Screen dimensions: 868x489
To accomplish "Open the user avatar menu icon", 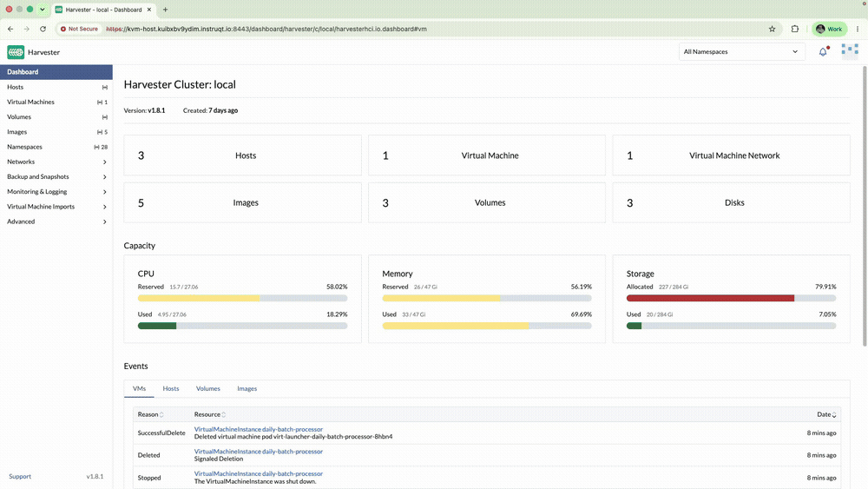I will [x=850, y=51].
